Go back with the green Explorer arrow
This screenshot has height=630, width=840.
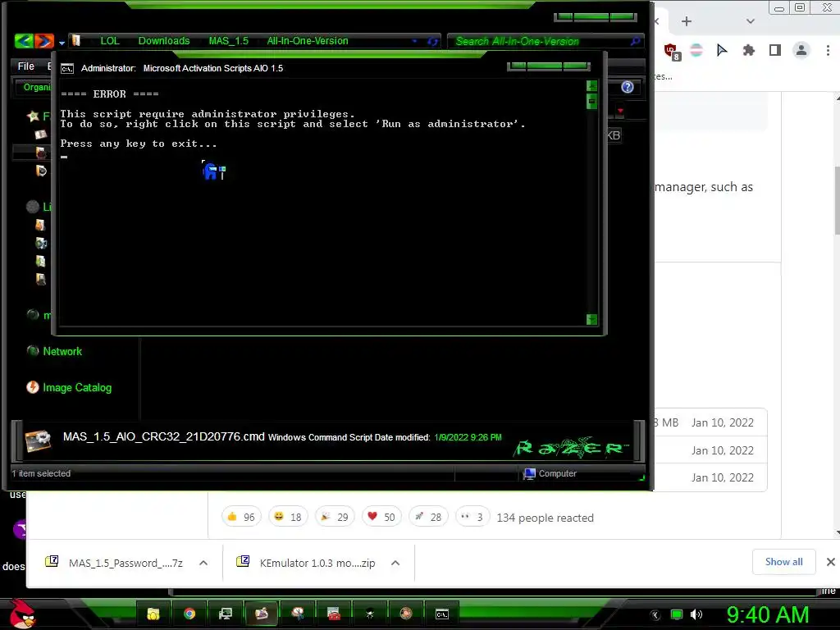pos(24,41)
